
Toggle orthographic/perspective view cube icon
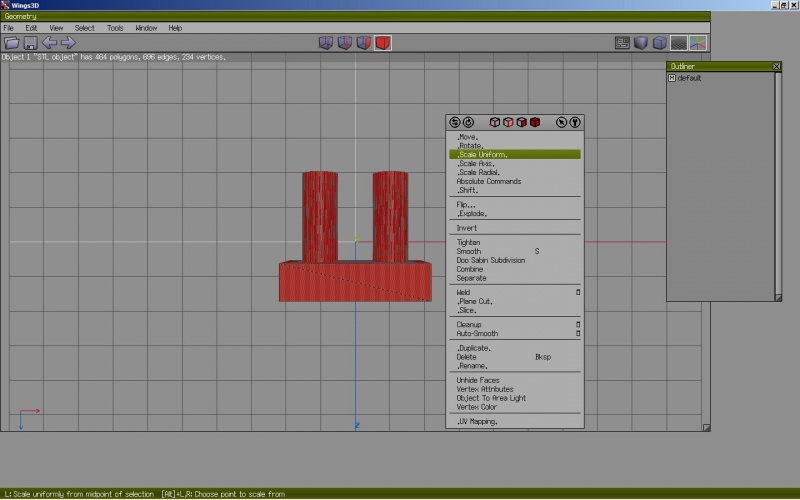(x=660, y=43)
